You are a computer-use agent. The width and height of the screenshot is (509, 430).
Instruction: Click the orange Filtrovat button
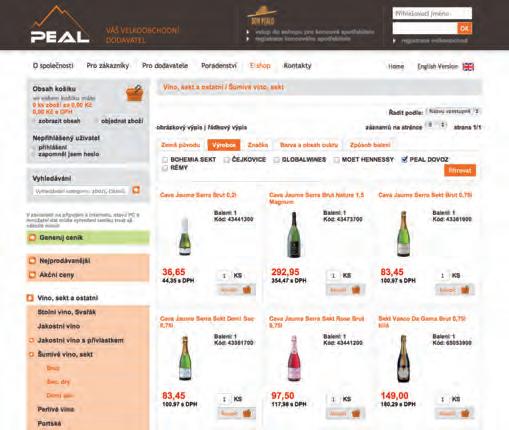[x=460, y=170]
